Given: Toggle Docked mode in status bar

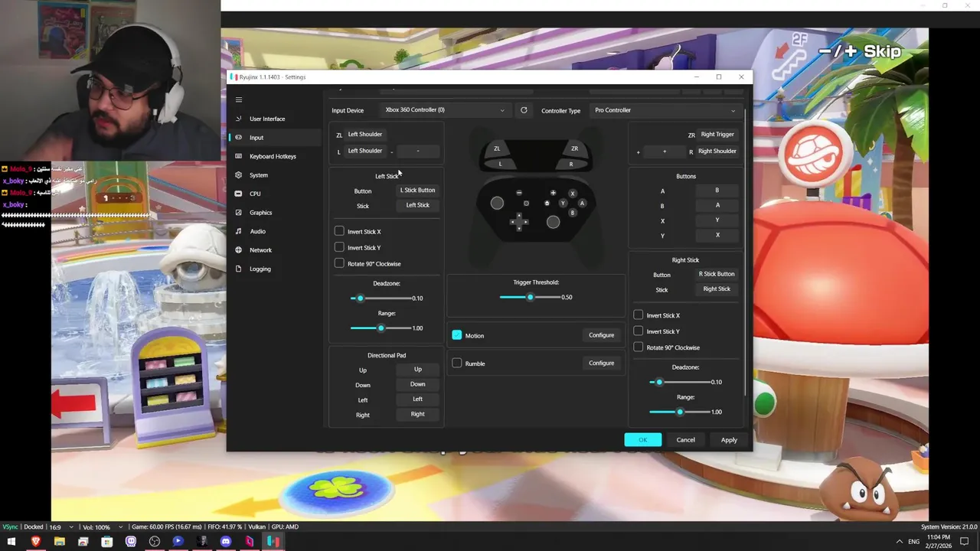Looking at the screenshot, I should 34,527.
